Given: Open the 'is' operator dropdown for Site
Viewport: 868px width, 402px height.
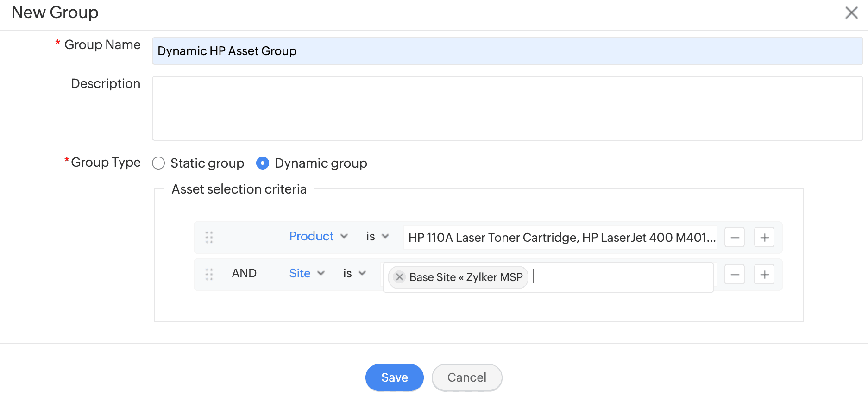Looking at the screenshot, I should click(x=354, y=274).
